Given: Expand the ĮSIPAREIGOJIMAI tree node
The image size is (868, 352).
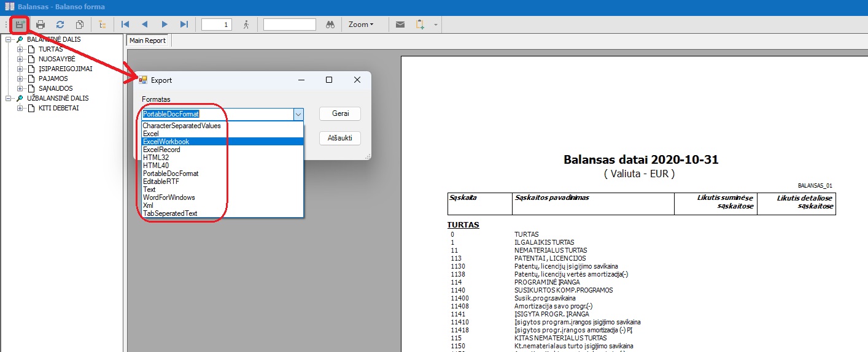Looking at the screenshot, I should [20, 69].
